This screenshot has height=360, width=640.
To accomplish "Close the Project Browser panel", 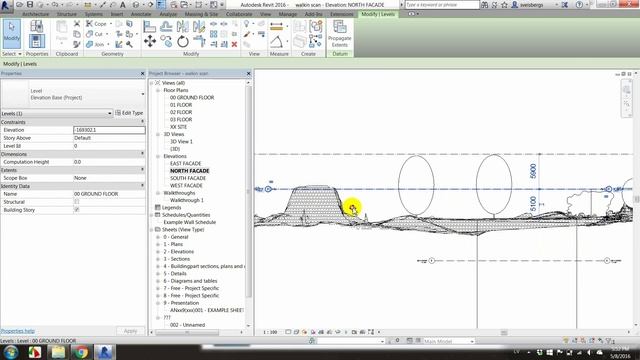I will 249,73.
